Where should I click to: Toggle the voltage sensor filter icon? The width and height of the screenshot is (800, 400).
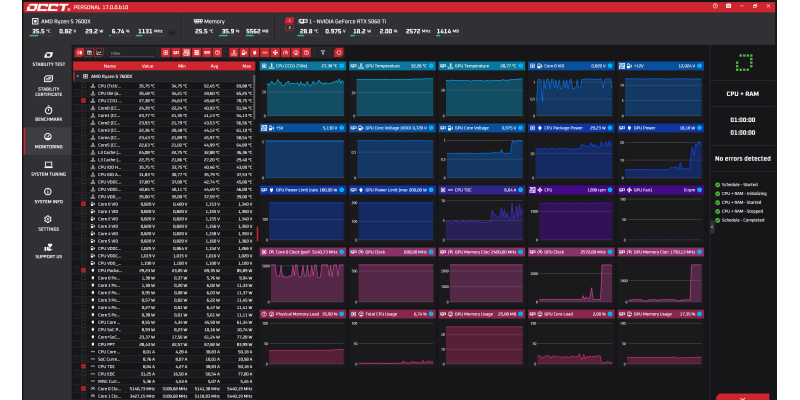pyautogui.click(x=244, y=53)
